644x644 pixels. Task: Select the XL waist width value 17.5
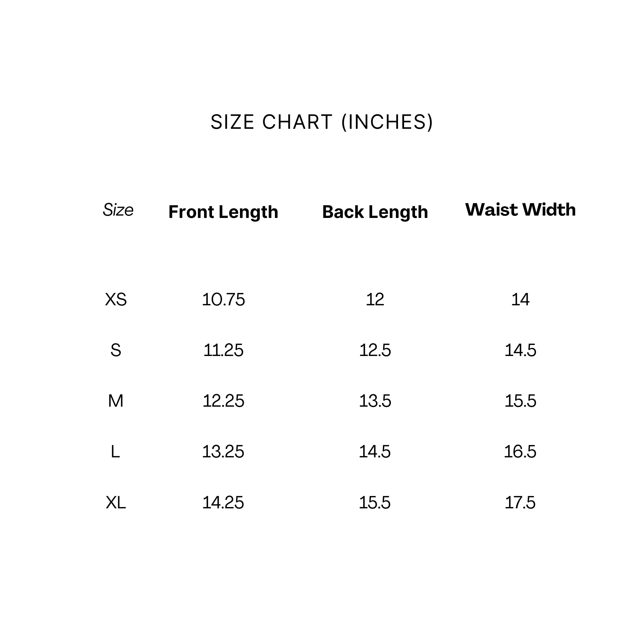coord(520,503)
